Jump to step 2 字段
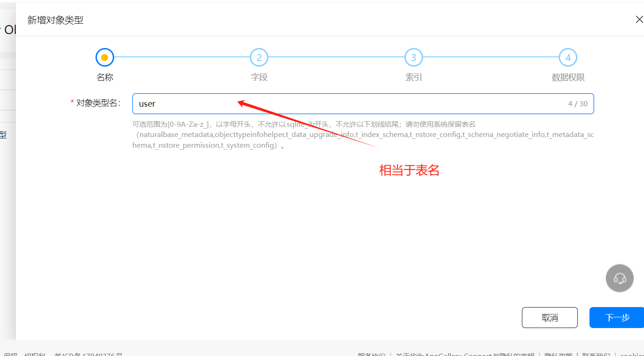The height and width of the screenshot is (356, 644). click(x=259, y=58)
